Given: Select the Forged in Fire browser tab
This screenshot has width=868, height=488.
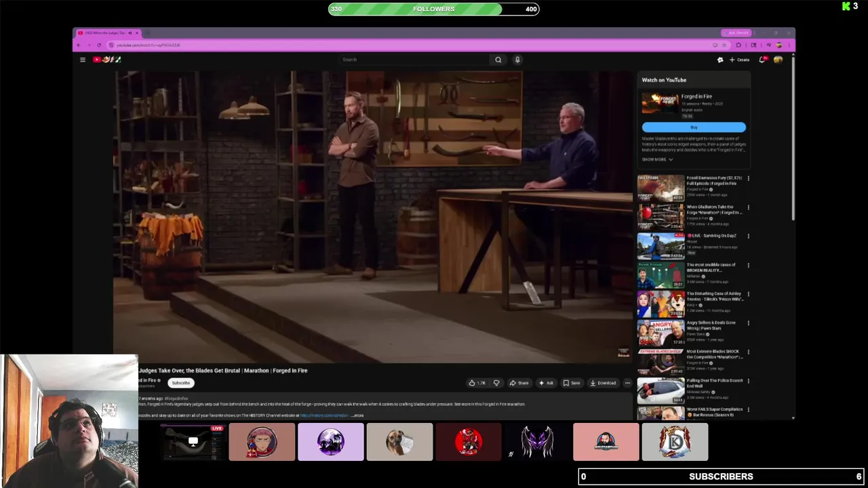Looking at the screenshot, I should coord(108,33).
